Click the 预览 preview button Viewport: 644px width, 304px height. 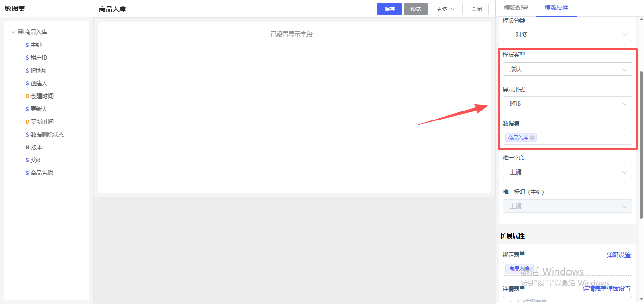tap(415, 9)
